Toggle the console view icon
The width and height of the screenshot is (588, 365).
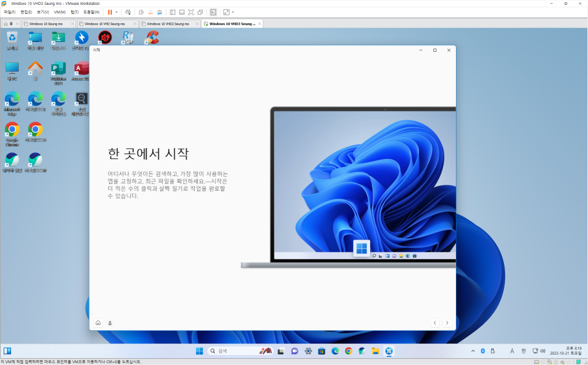[213, 12]
